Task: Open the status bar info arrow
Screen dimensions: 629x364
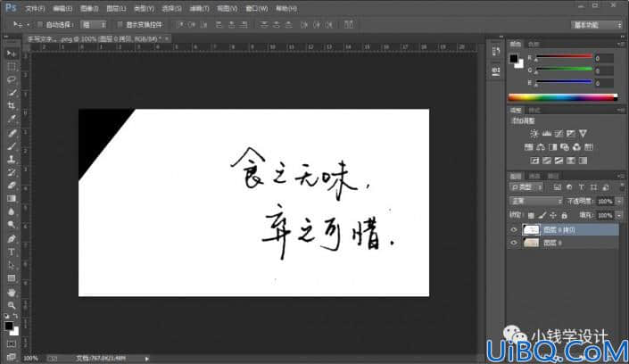Action: click(x=147, y=359)
